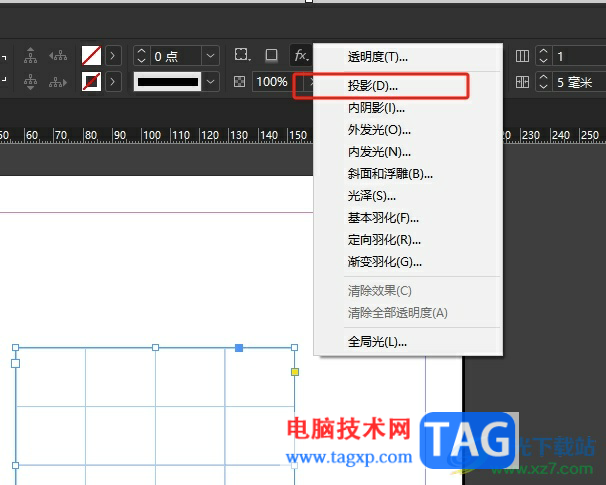Click the yellow live-corner square on the frame
This screenshot has width=606, height=485.
click(295, 372)
